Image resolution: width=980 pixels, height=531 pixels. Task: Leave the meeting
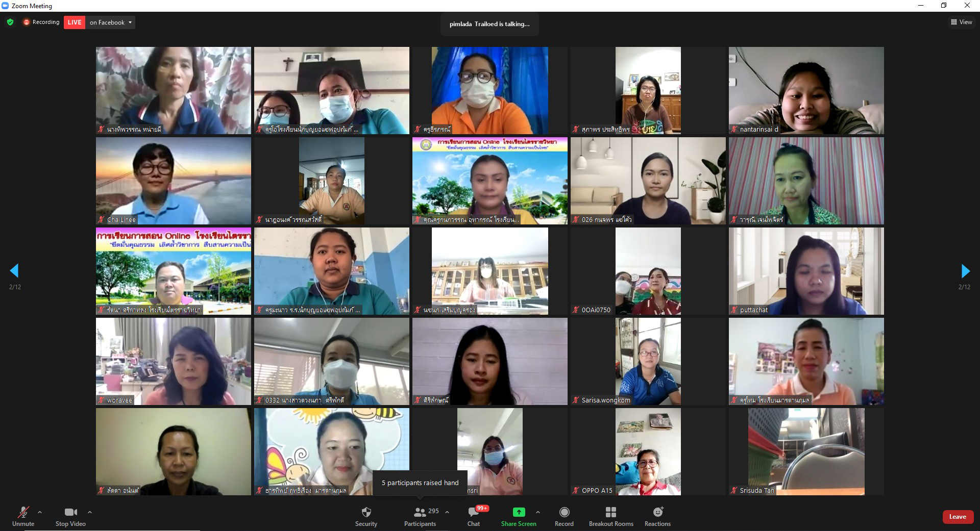coord(958,517)
